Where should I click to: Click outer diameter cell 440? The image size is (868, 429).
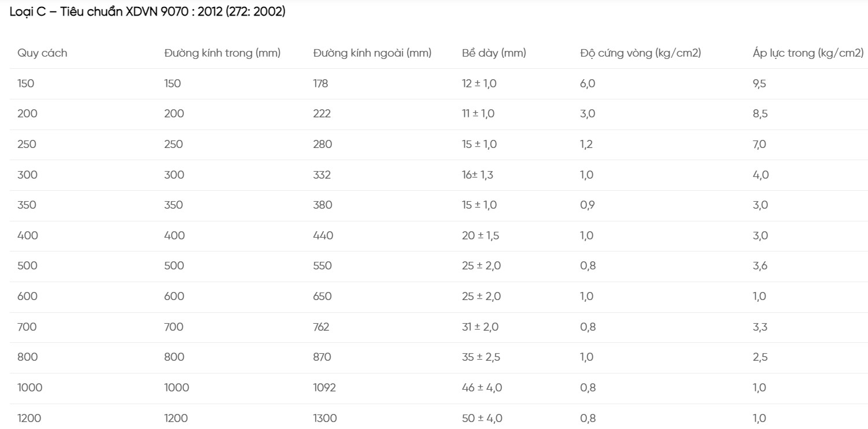(x=323, y=236)
